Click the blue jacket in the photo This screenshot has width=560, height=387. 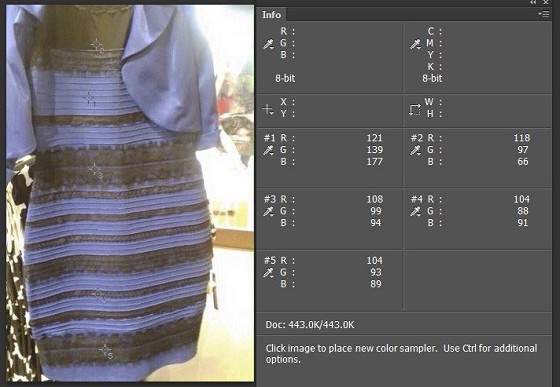pos(168,71)
